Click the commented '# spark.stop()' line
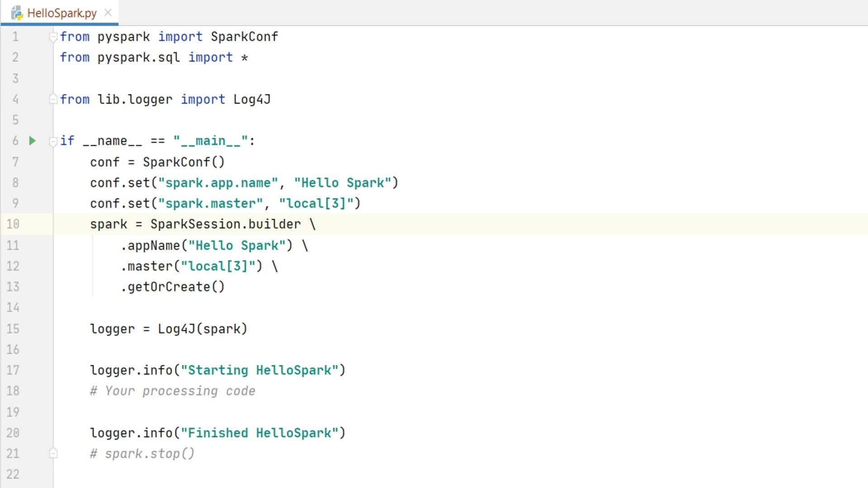This screenshot has height=488, width=868. tap(142, 454)
